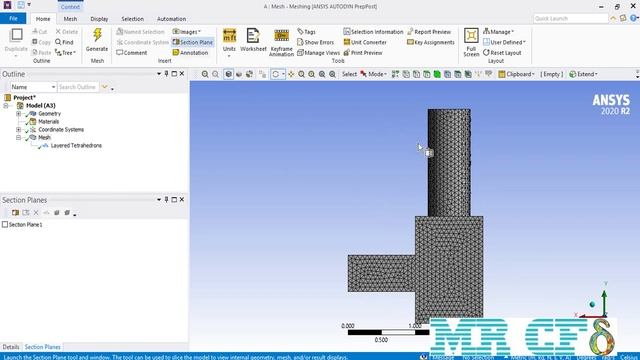
Task: Open Key Assignments
Action: point(431,42)
